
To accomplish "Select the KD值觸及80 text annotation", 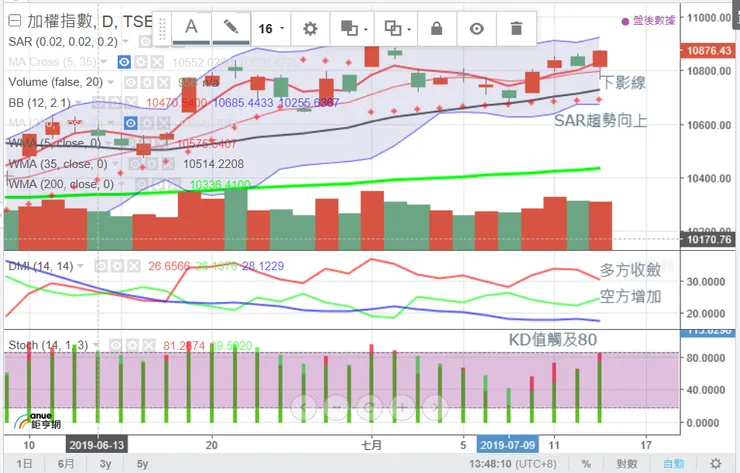I will (x=553, y=339).
